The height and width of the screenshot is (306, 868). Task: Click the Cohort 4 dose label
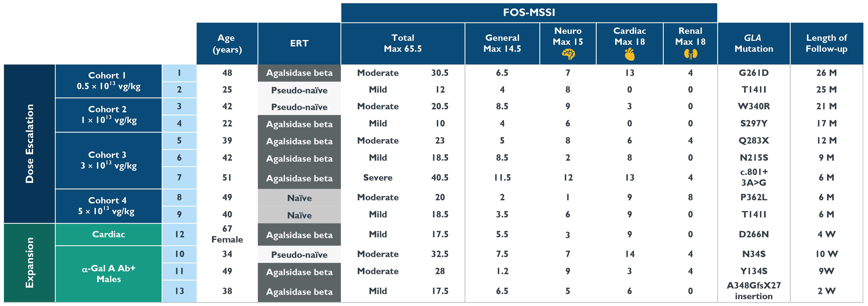(108, 206)
